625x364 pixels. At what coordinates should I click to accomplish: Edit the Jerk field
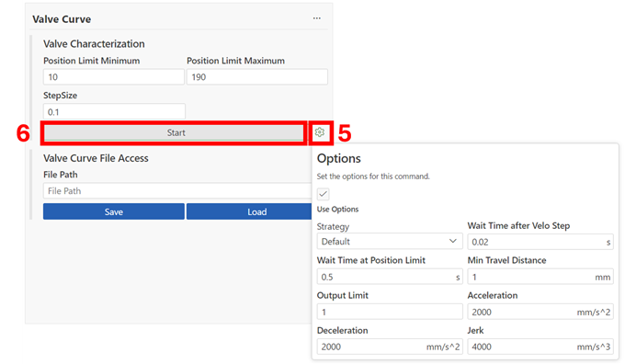[x=540, y=347]
